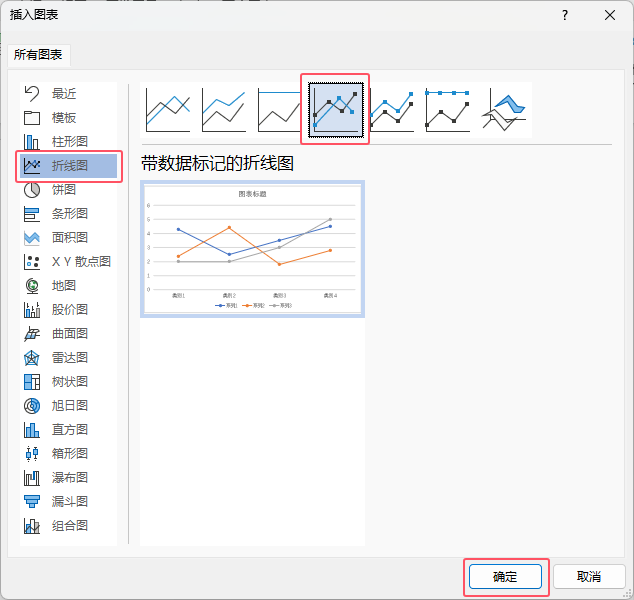Select the XY Scatter (X Y 散点图) category
Viewport: 634px width, 600px height.
tap(68, 262)
